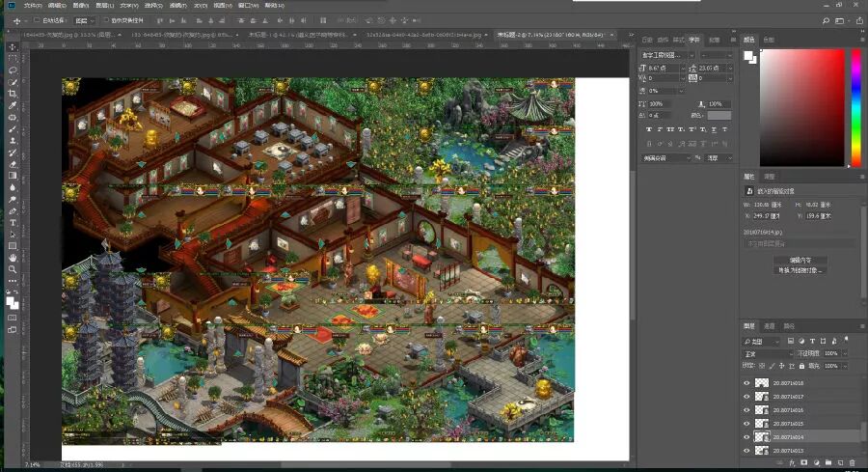Image resolution: width=868 pixels, height=472 pixels.
Task: Click the X position field in Properties
Action: 767,216
